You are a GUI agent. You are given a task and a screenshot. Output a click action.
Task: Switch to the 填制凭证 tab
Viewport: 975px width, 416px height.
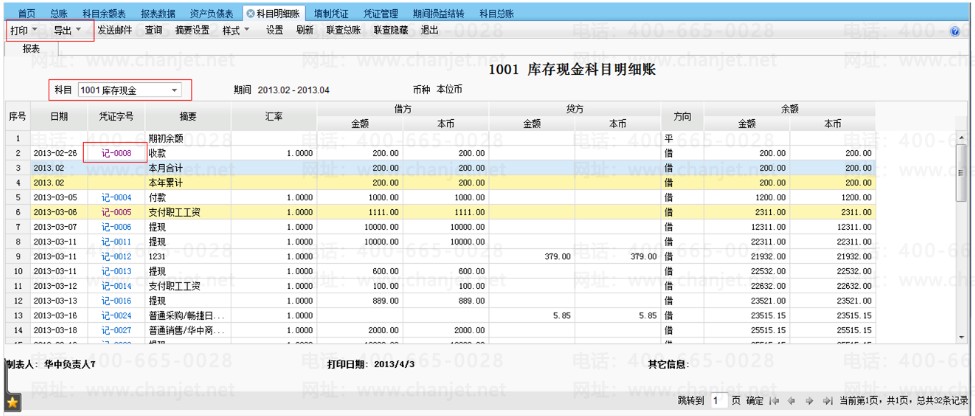[x=331, y=13]
